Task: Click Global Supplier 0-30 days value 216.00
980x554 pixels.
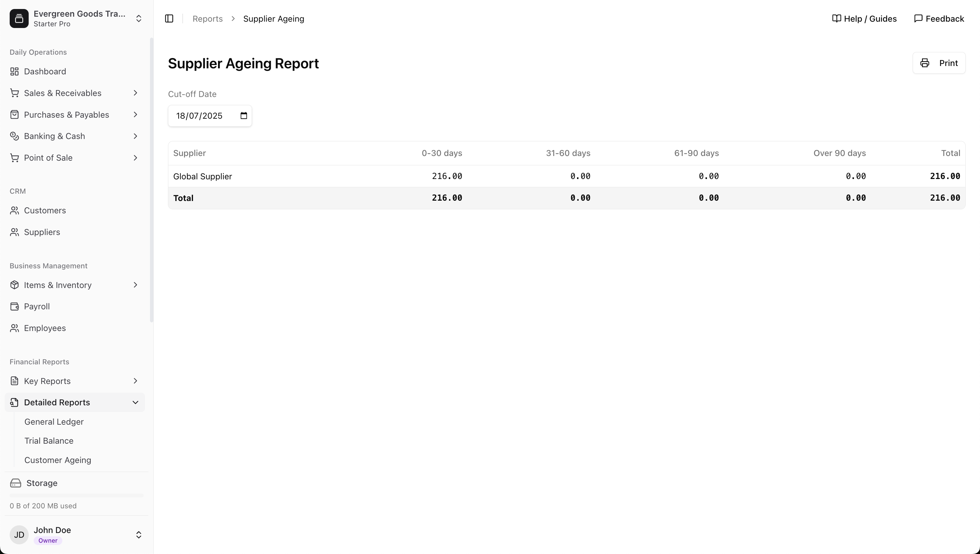Action: pyautogui.click(x=447, y=176)
